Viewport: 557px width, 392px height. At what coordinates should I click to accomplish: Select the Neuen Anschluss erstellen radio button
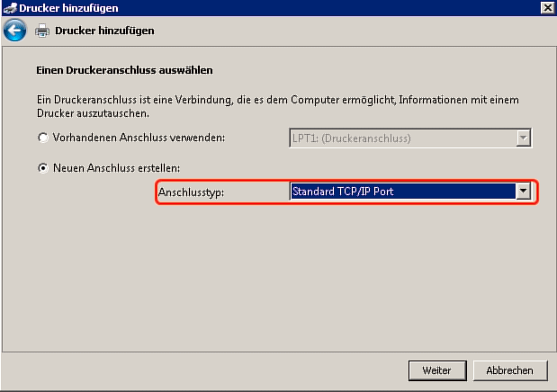click(x=43, y=167)
